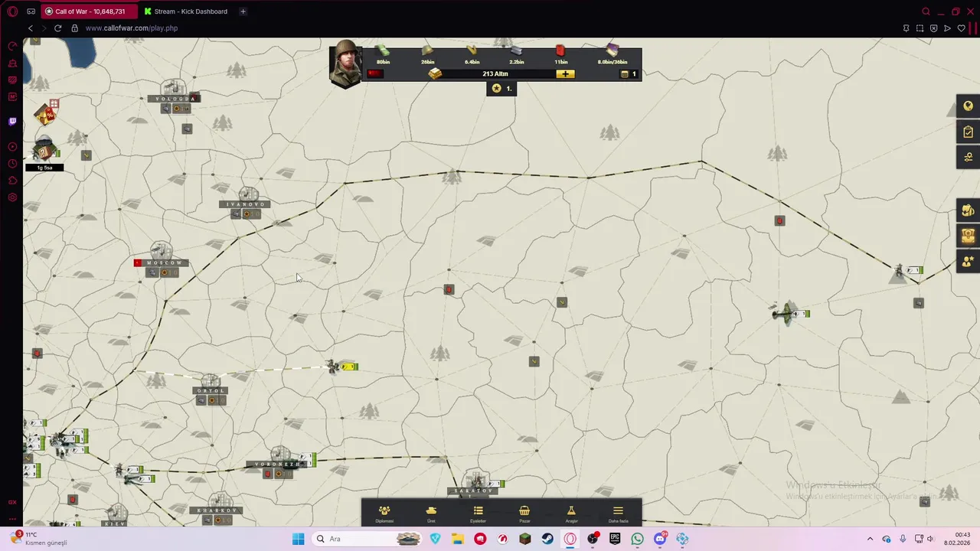Click the red country flag in top bar
Viewport: 980px width, 551px height.
(x=374, y=73)
